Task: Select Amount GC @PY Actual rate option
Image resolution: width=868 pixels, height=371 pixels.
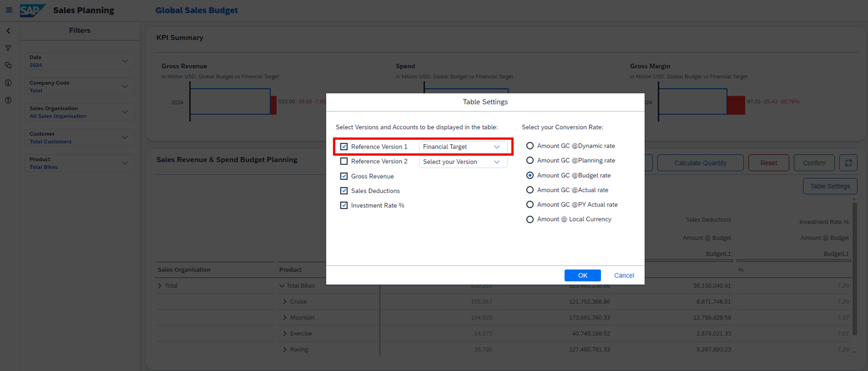Action: click(x=530, y=205)
